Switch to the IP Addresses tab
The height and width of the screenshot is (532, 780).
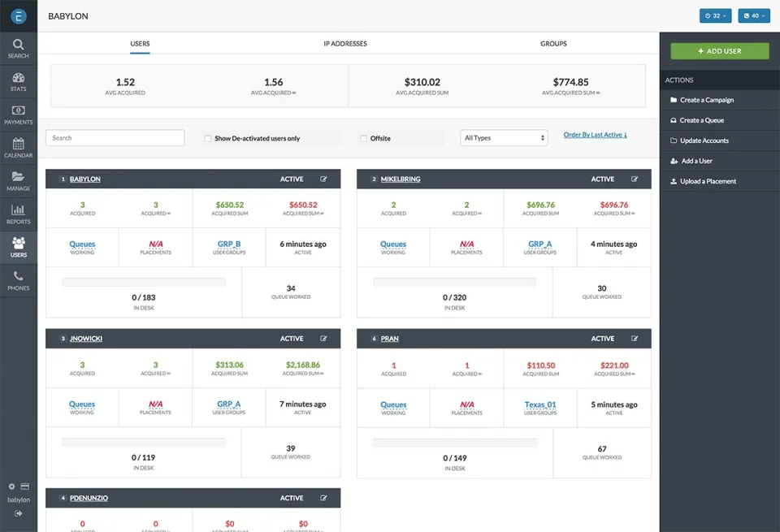[345, 44]
